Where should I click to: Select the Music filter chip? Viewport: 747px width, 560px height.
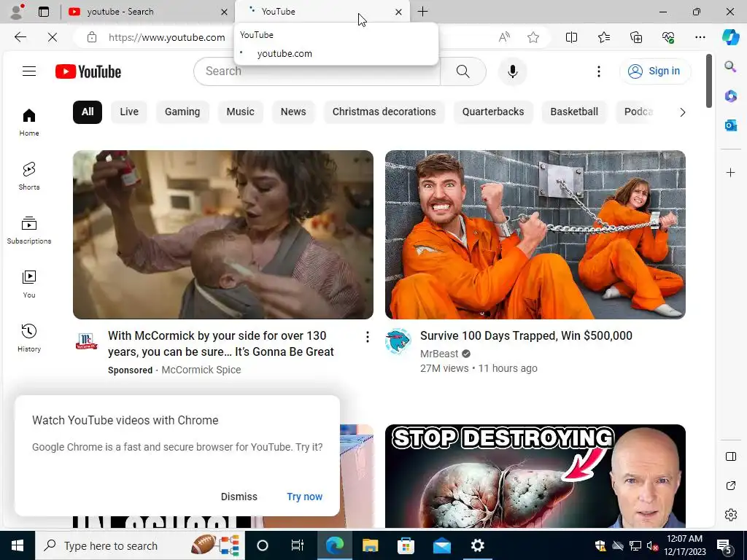tap(240, 112)
